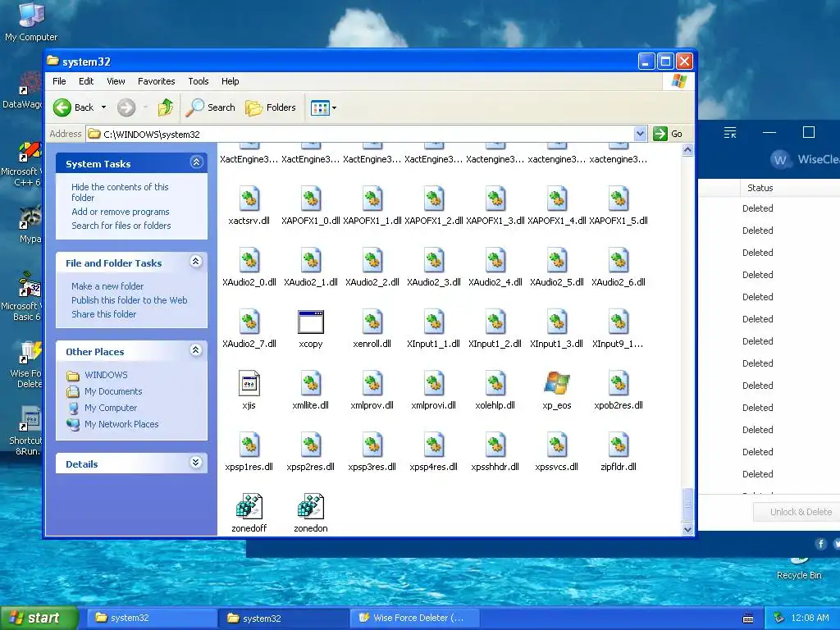840x630 pixels.
Task: Select XAPOFX1_0.dll file icon
Action: [311, 199]
